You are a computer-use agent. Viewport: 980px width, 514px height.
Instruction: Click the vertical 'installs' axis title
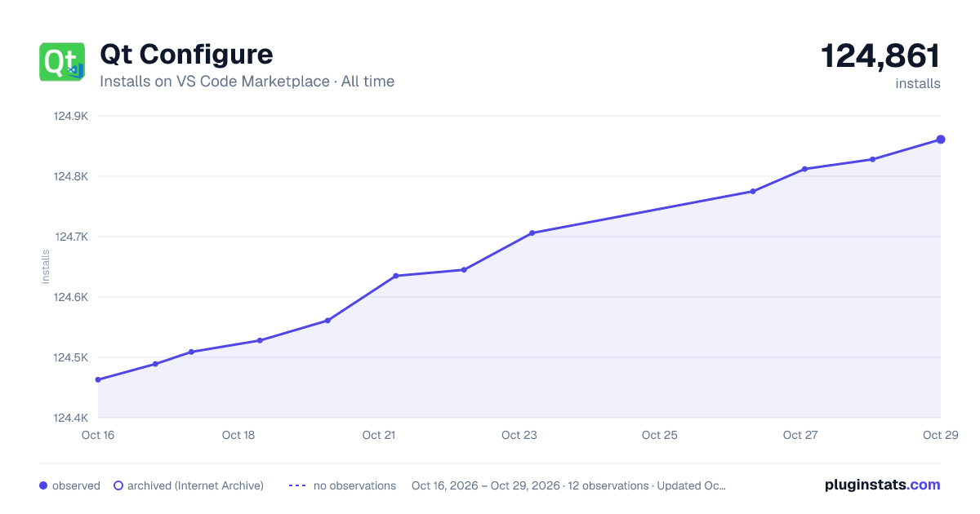46,267
